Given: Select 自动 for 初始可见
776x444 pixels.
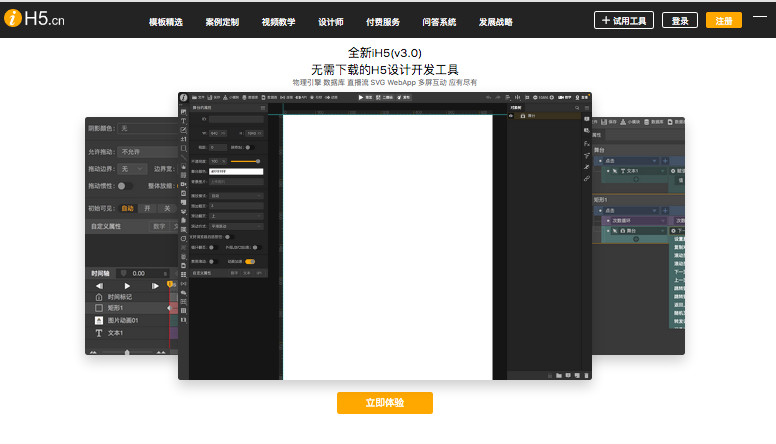Looking at the screenshot, I should (128, 208).
